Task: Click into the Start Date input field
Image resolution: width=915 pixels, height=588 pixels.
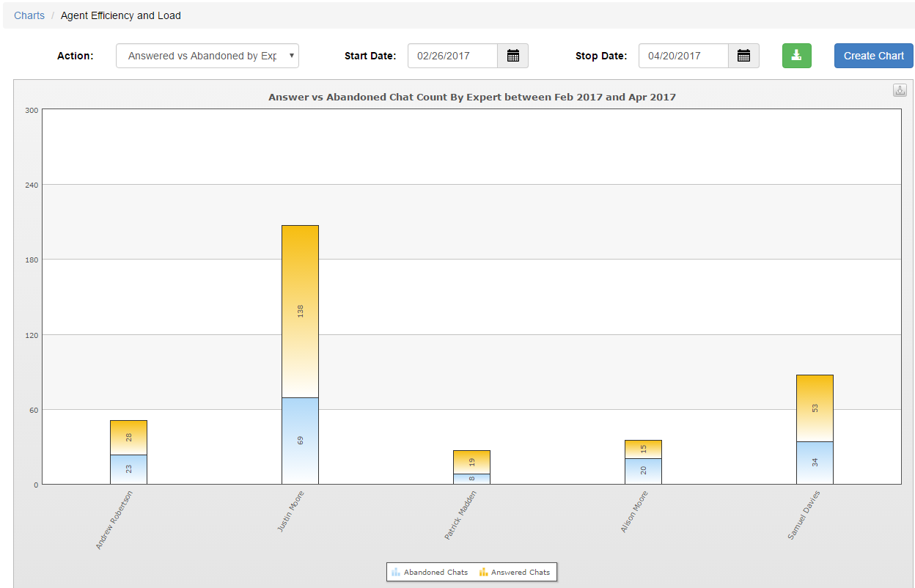Action: (x=452, y=56)
